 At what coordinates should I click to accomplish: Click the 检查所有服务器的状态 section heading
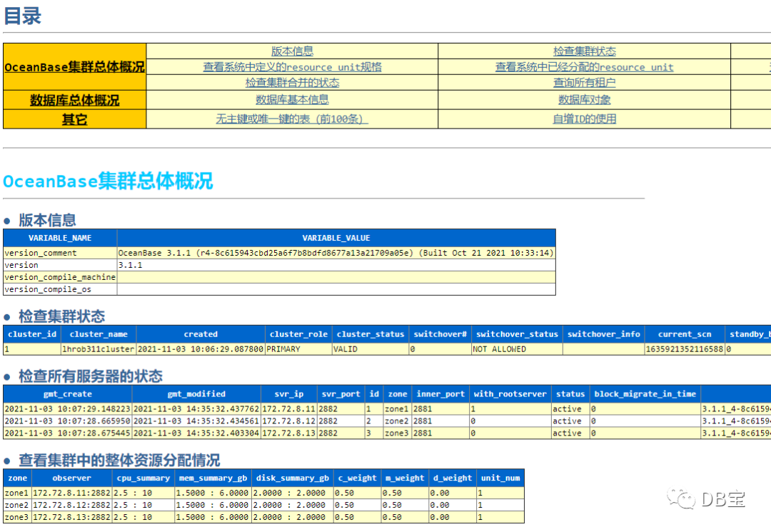tap(91, 376)
